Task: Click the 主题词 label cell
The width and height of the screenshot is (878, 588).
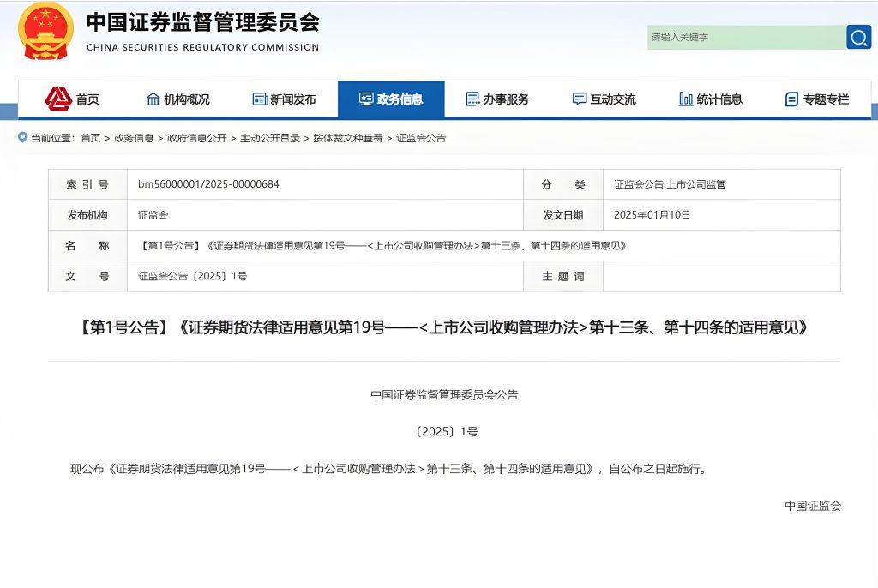Action: pos(563,277)
